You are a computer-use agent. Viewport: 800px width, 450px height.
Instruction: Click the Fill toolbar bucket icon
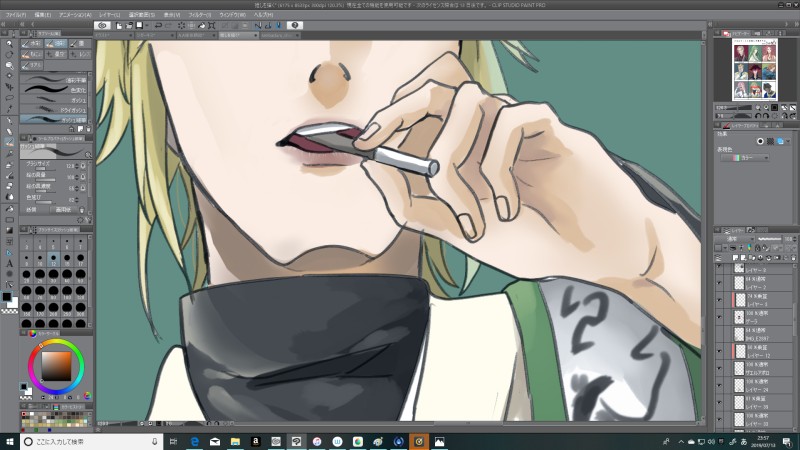pos(202,25)
